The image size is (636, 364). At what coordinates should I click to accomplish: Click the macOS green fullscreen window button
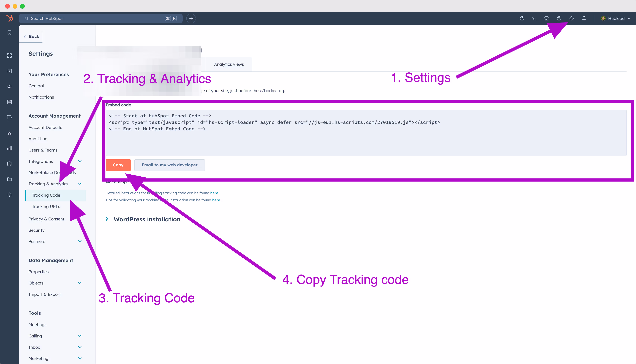23,6
